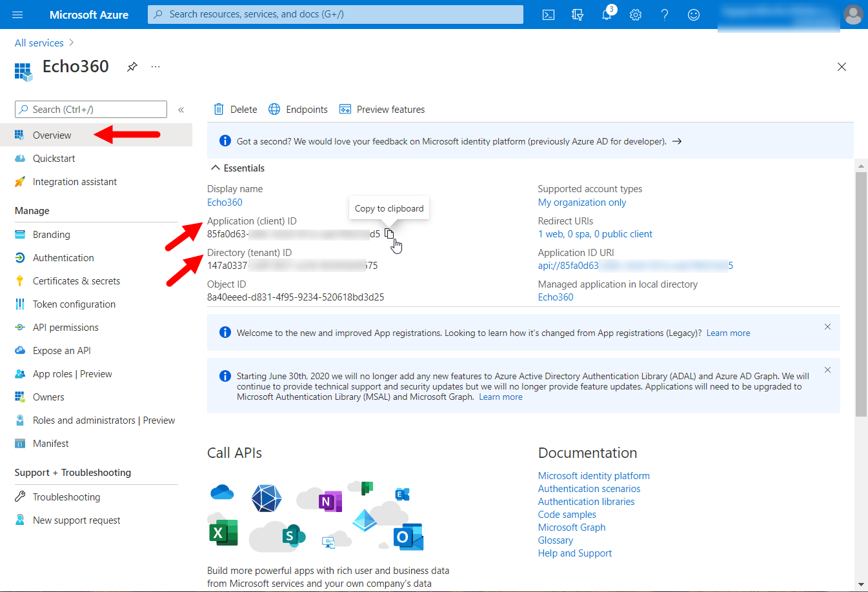This screenshot has height=592, width=868.
Task: Click the Echo360 display name link
Action: [225, 202]
